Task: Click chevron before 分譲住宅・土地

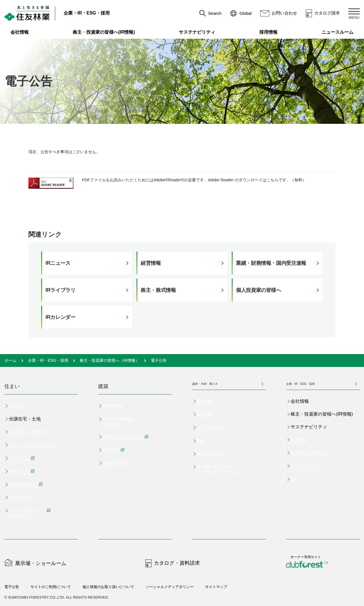Action: click(6, 419)
